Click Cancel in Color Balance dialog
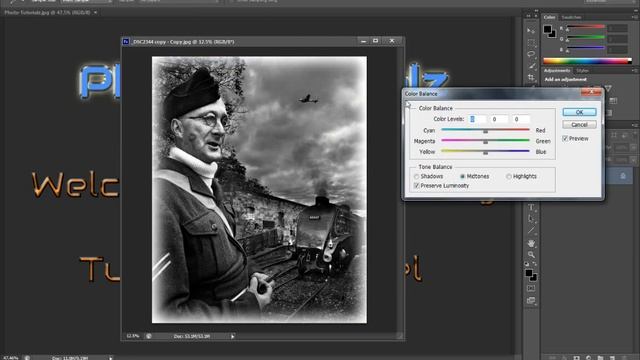 tap(579, 124)
